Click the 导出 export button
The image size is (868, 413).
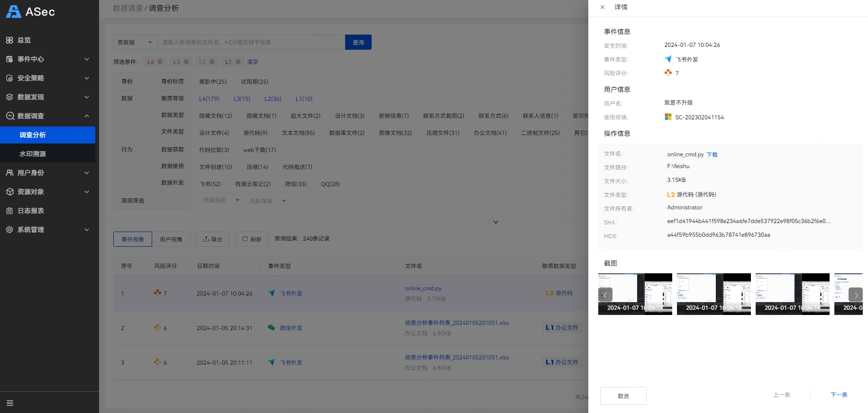tap(213, 239)
